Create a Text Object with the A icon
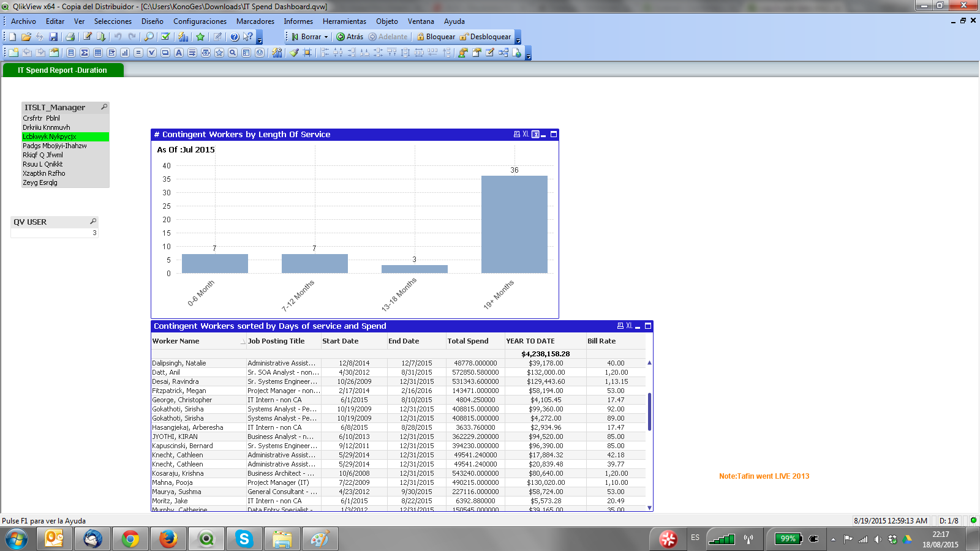This screenshot has width=980, height=551. click(x=179, y=53)
